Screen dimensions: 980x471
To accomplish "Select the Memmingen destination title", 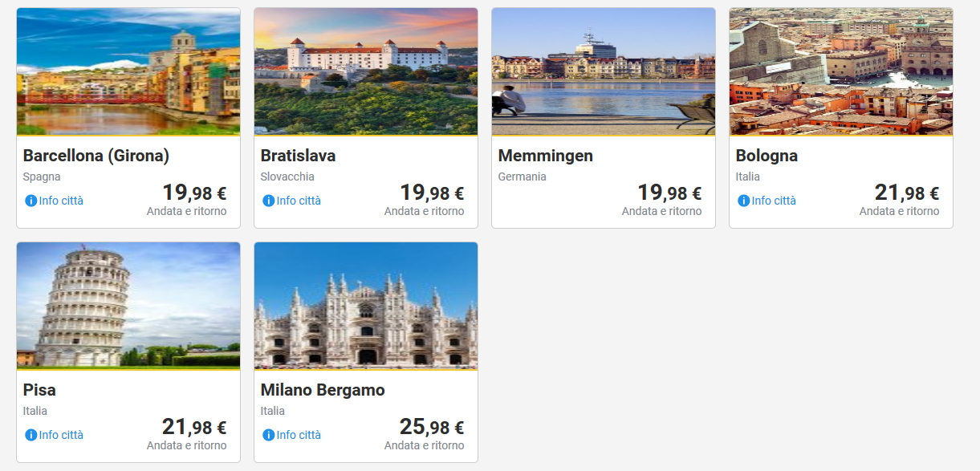I will [546, 156].
